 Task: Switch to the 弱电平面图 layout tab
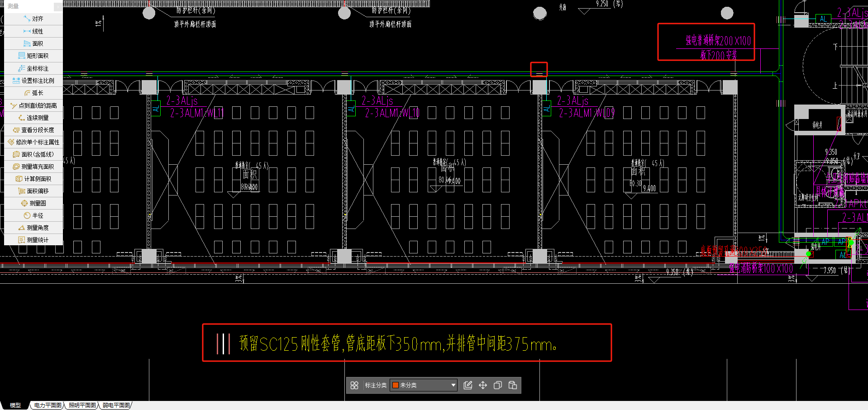116,405
